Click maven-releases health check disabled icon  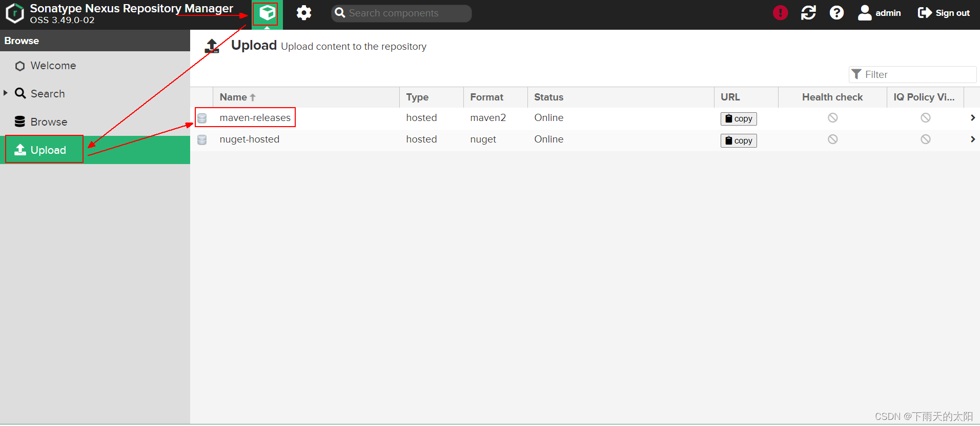(x=833, y=118)
